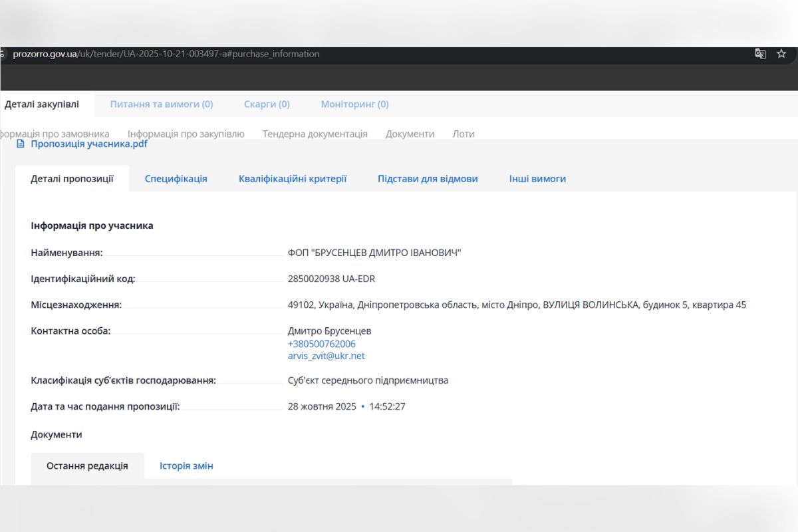The width and height of the screenshot is (798, 532).
Task: Open the Інші вимоги tab
Action: click(x=537, y=178)
